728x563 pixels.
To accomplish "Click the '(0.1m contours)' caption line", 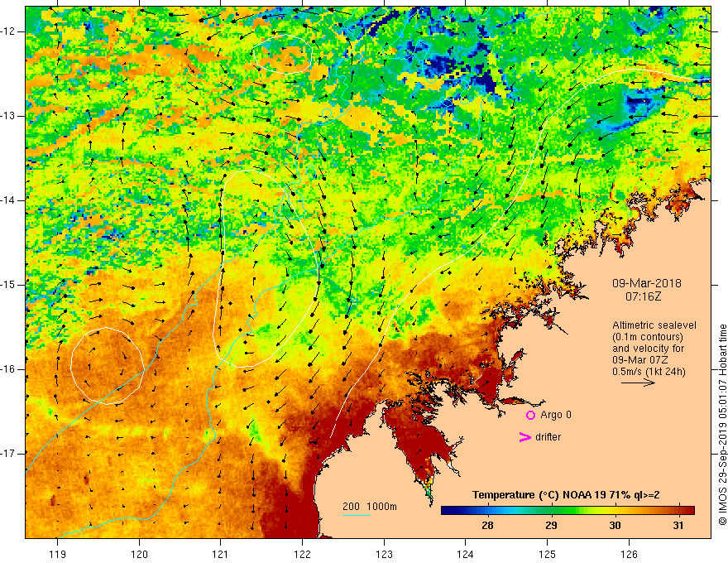I will (x=648, y=337).
